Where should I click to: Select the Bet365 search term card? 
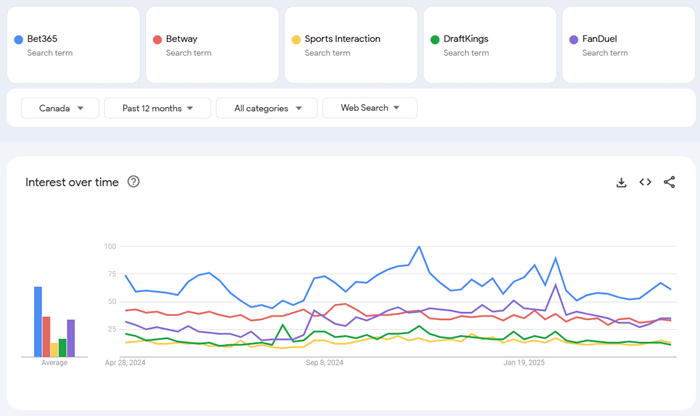[74, 45]
